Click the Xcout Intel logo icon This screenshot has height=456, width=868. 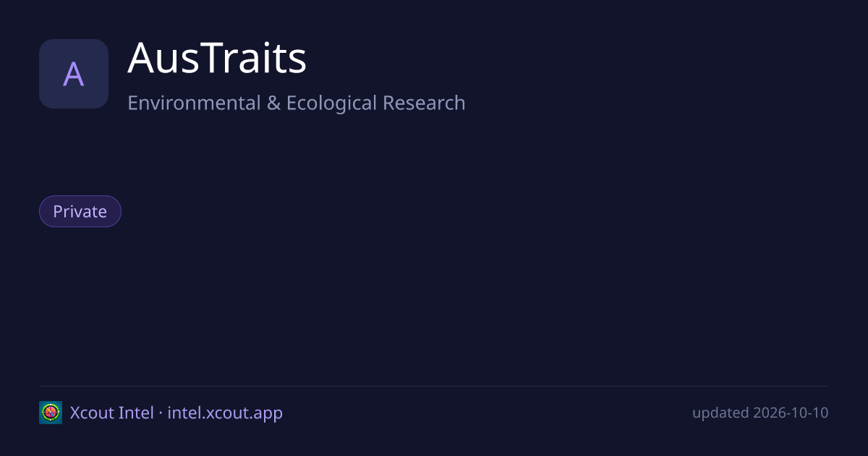pyautogui.click(x=51, y=413)
